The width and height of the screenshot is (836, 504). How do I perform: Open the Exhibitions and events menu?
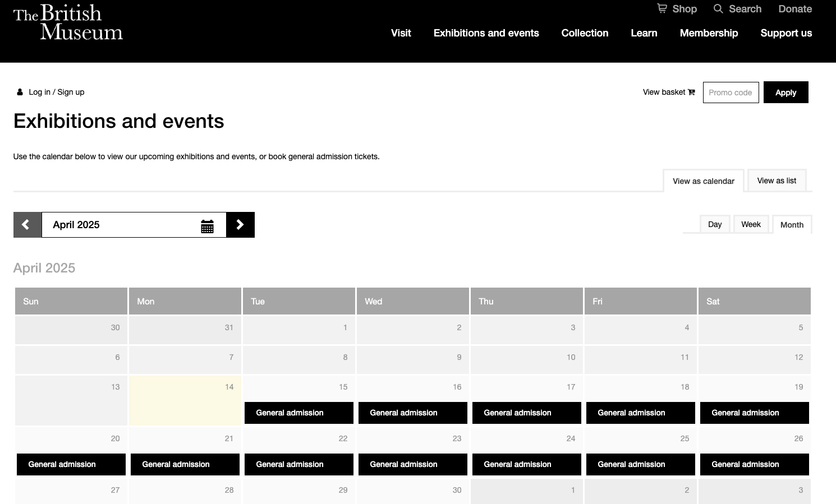[486, 33]
